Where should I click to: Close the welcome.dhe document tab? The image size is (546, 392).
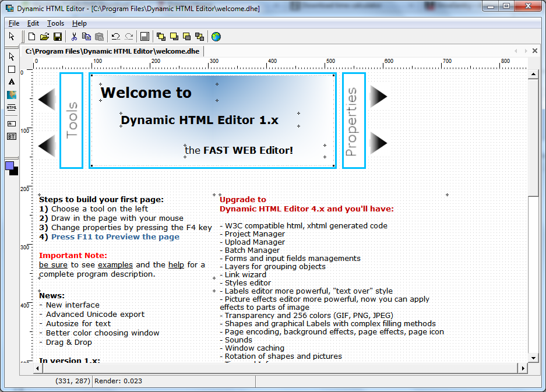[535, 51]
